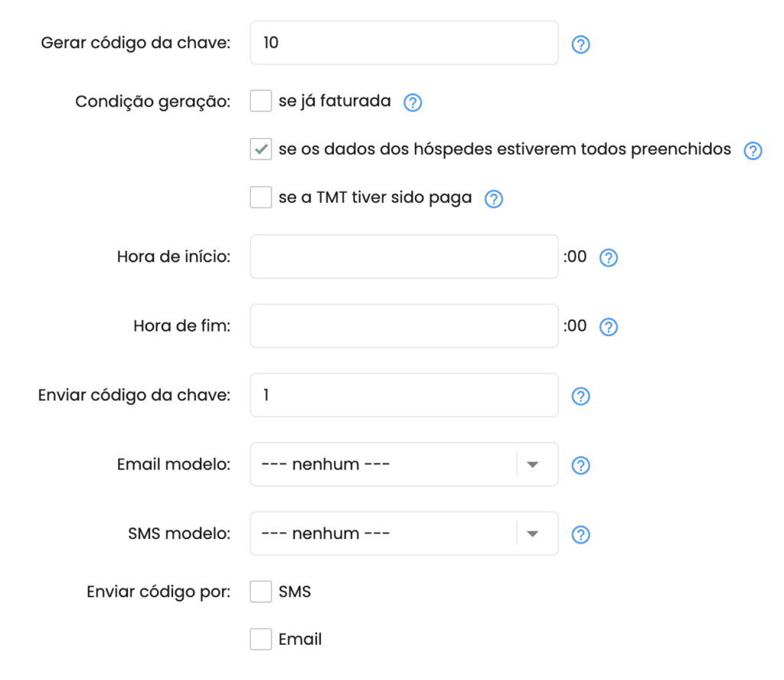Check the Email send option
Viewport: 784px width, 680px height.
tap(261, 639)
